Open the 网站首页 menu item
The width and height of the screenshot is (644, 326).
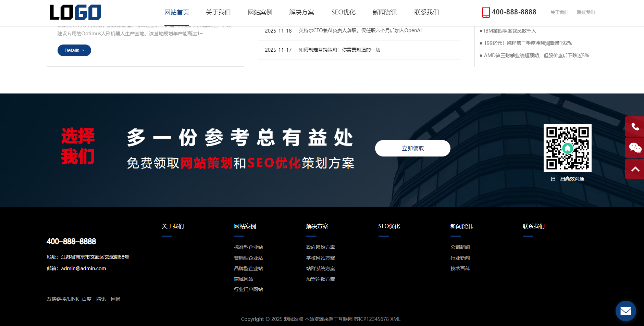coord(177,12)
